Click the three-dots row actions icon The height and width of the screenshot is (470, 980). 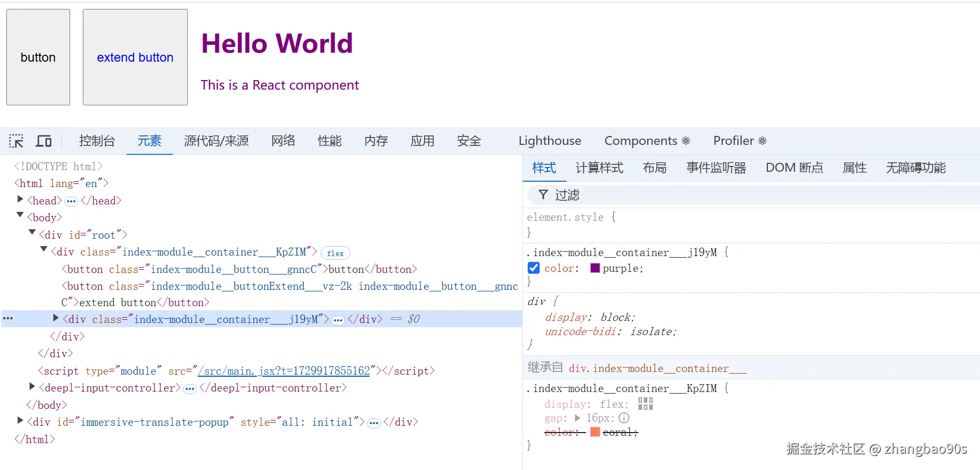coord(8,318)
